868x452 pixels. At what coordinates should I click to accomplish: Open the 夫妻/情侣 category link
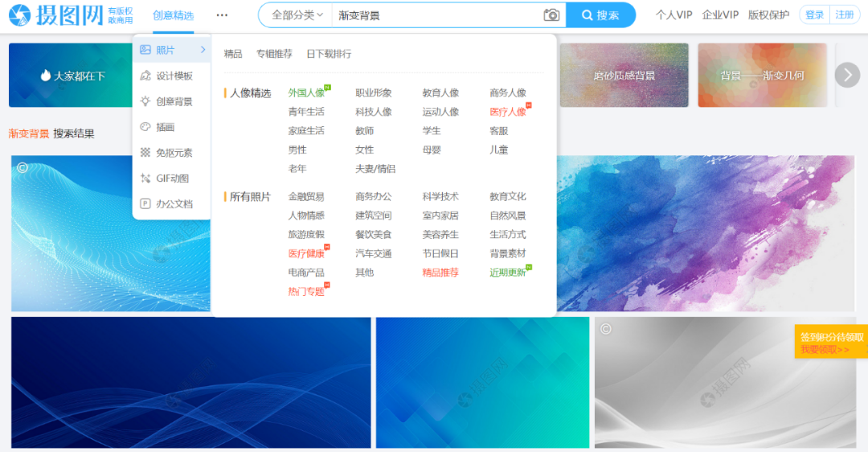(x=375, y=169)
